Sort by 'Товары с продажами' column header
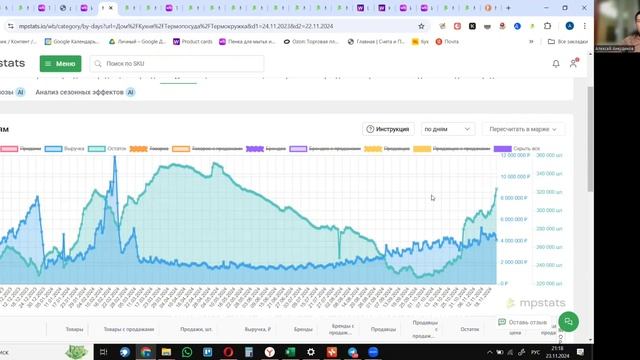640x360 pixels. pyautogui.click(x=129, y=329)
